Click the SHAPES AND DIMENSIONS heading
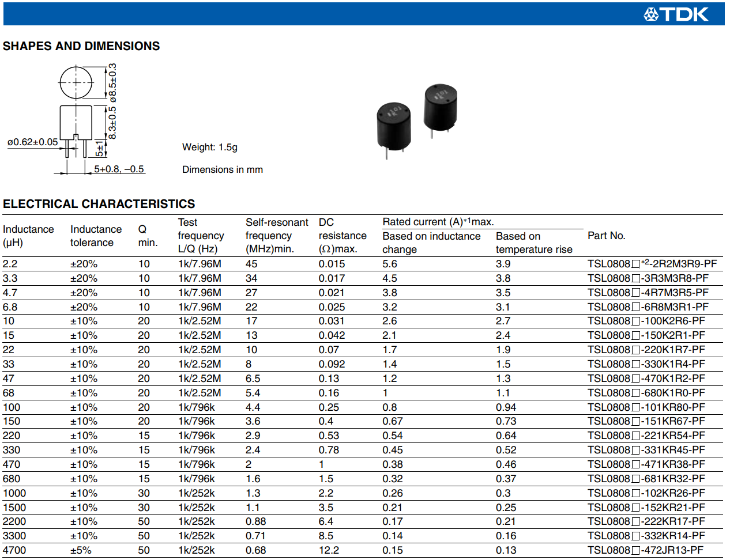The width and height of the screenshot is (730, 560). pos(81,46)
